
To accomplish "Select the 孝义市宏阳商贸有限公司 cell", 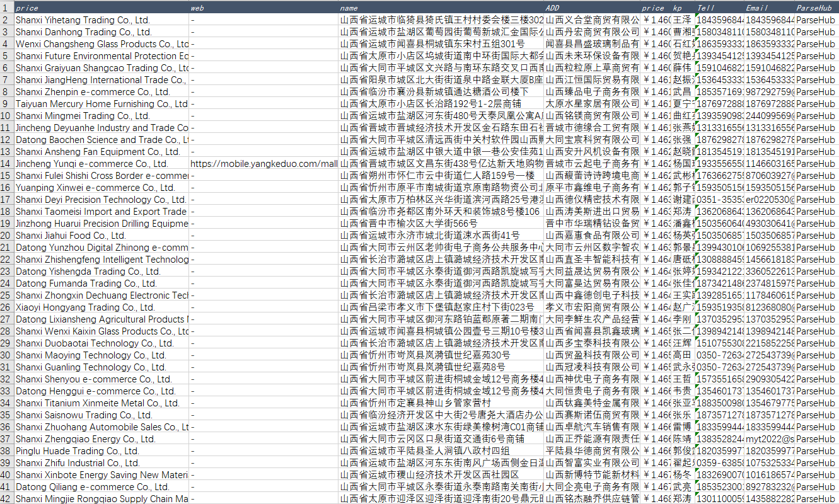I will pos(592,307).
